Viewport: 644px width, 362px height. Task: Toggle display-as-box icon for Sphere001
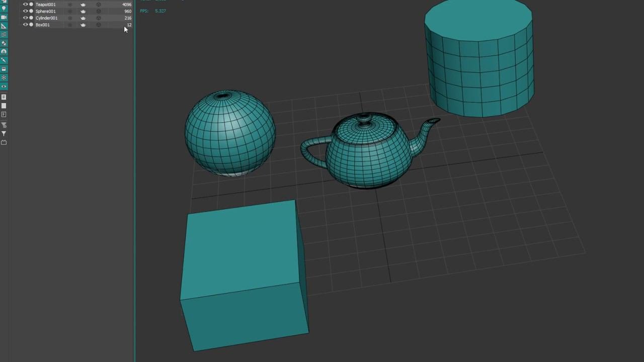[x=99, y=11]
